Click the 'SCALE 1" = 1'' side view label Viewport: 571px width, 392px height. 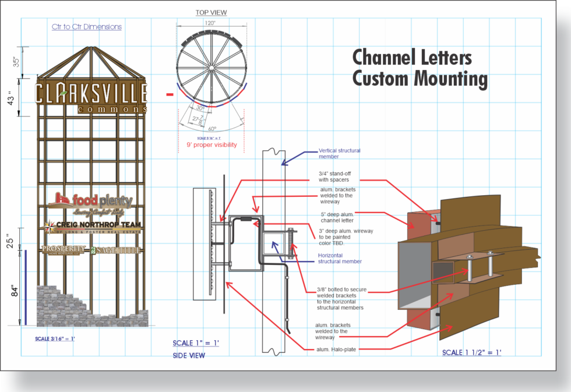pos(196,343)
